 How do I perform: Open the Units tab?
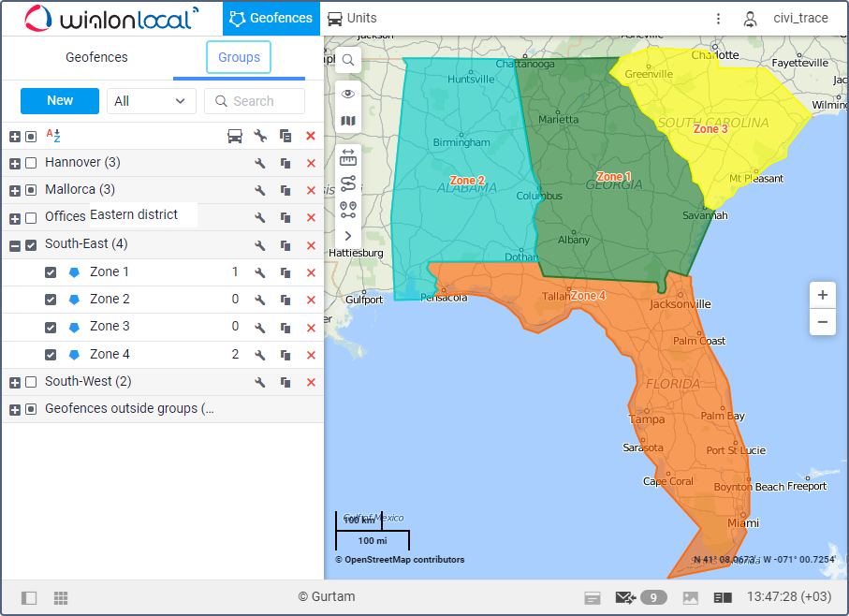[352, 18]
